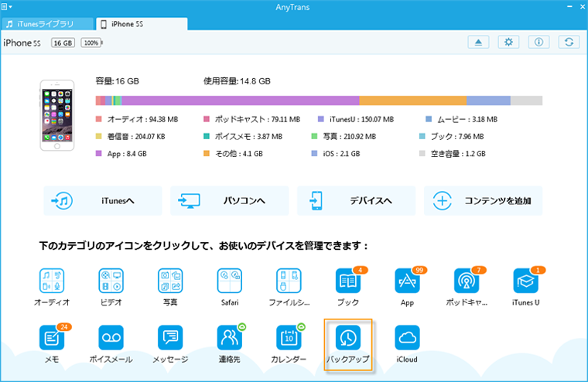Open the ファイルシ... file system icon

click(x=289, y=281)
